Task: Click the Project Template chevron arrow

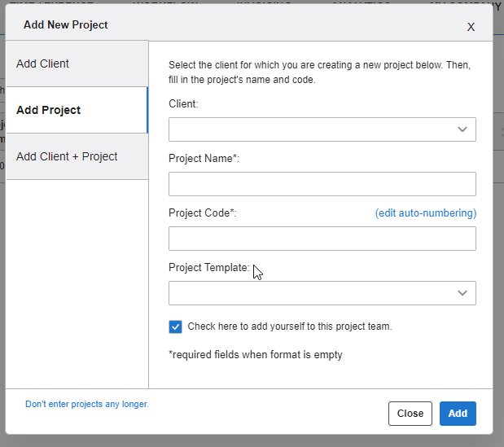Action: click(x=462, y=293)
